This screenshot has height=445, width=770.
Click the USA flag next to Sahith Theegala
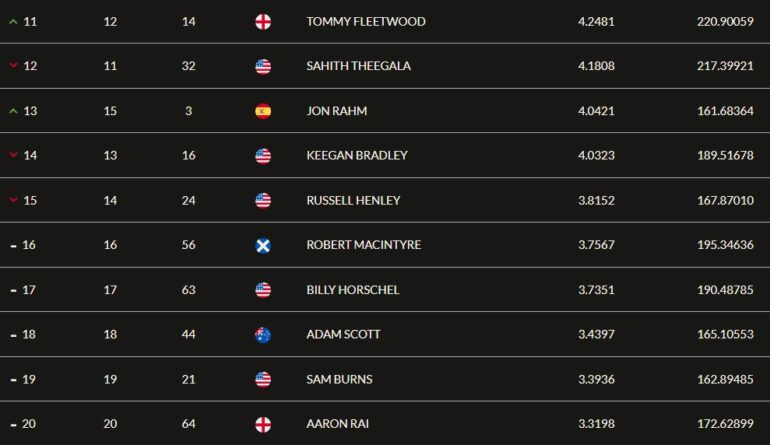tap(263, 66)
